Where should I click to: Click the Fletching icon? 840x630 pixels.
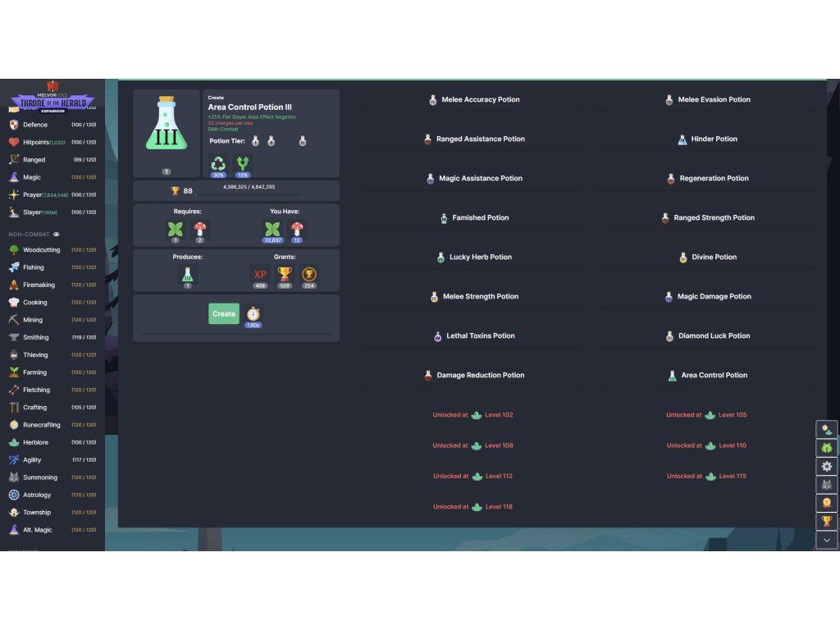[14, 390]
